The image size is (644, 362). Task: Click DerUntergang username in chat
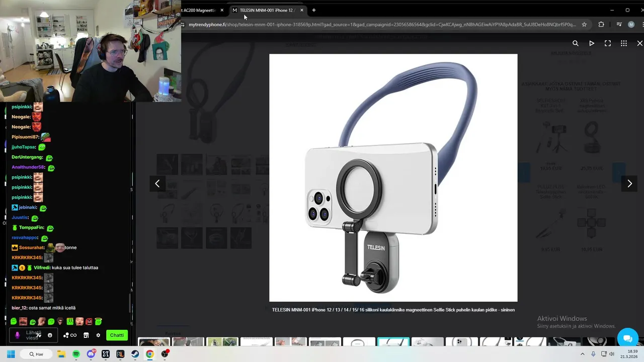point(27,157)
